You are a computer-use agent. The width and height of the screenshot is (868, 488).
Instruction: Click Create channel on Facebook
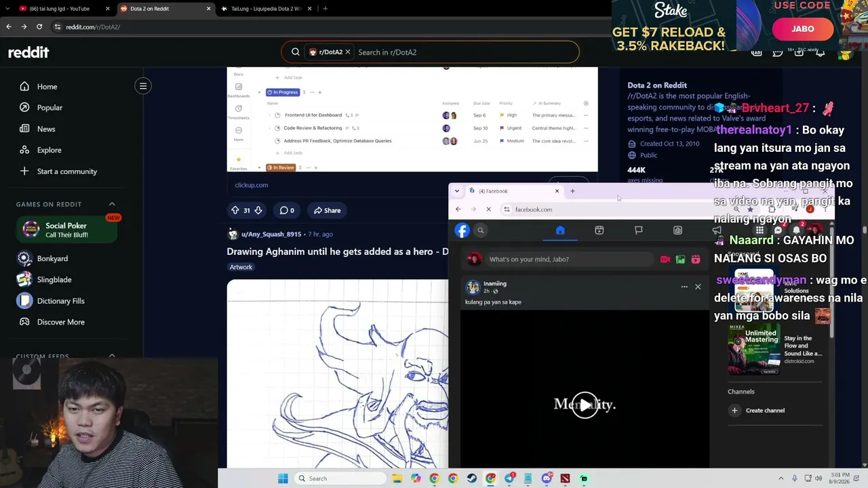765,410
